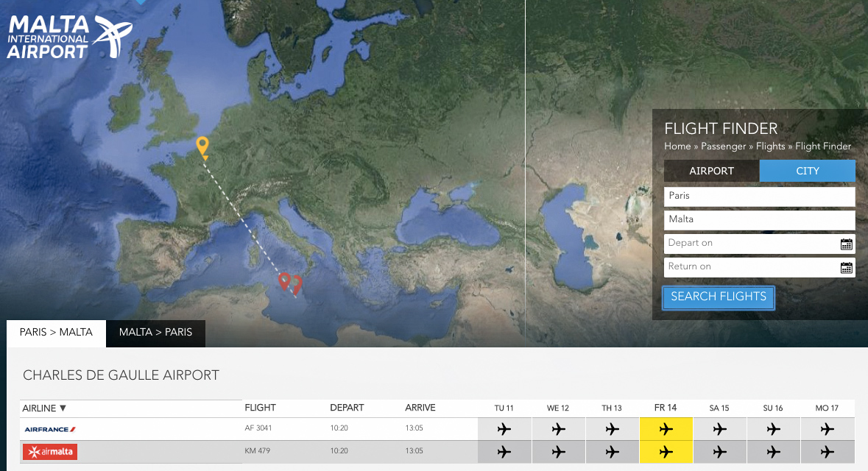Click the Air France airline logo
This screenshot has width=868, height=471.
click(50, 429)
